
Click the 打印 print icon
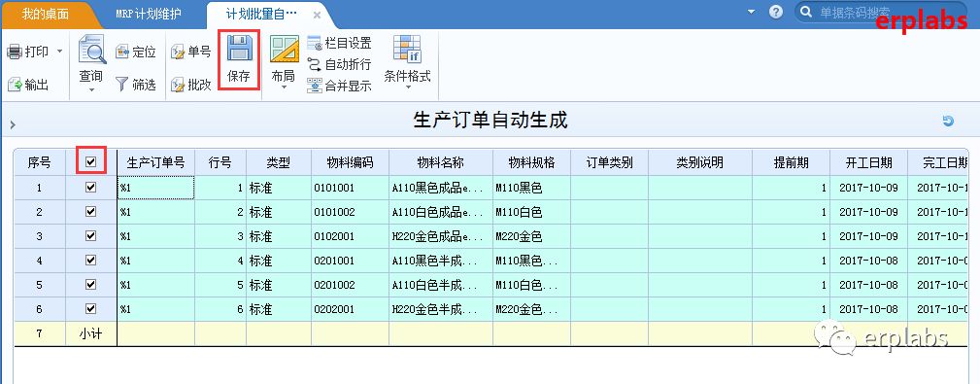pyautogui.click(x=15, y=52)
